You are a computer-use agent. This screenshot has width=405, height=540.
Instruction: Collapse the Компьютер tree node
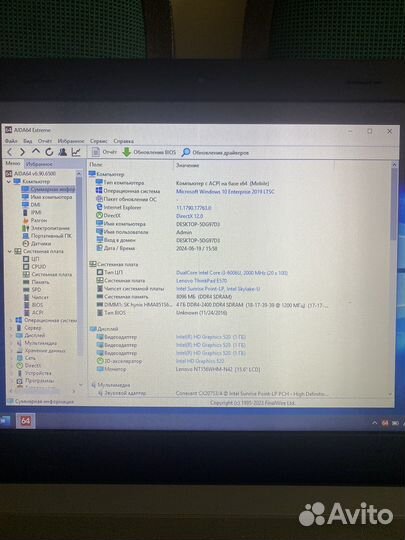(9, 181)
